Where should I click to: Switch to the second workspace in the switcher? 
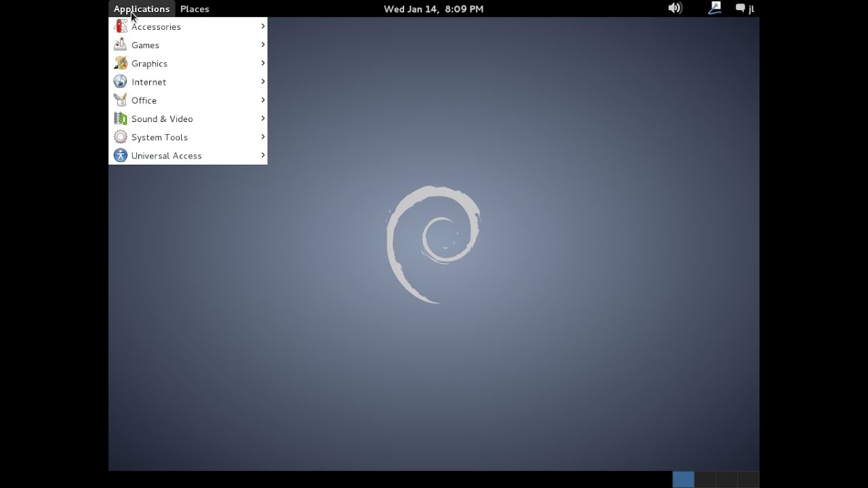tap(705, 479)
